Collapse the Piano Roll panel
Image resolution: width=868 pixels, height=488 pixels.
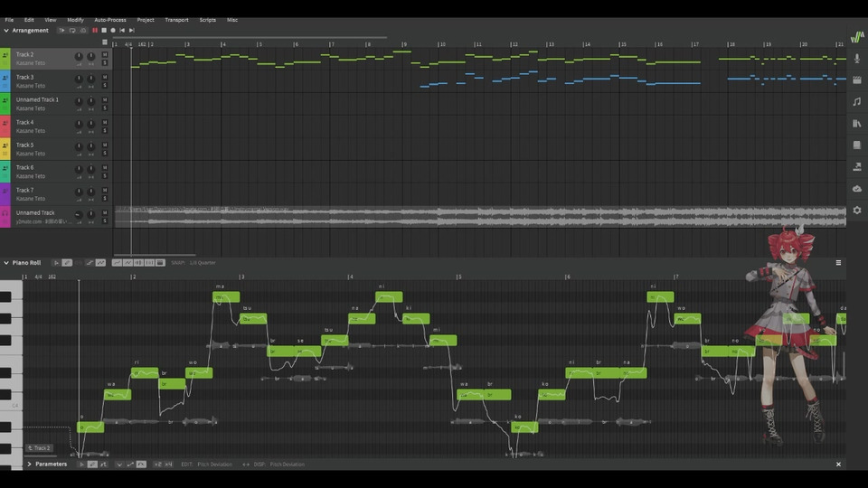[6, 263]
